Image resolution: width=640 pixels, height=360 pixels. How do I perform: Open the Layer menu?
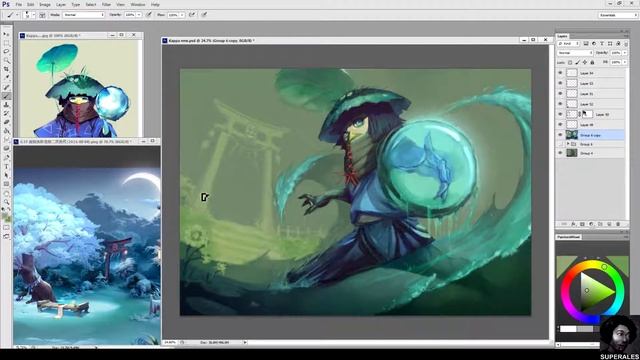point(61,4)
